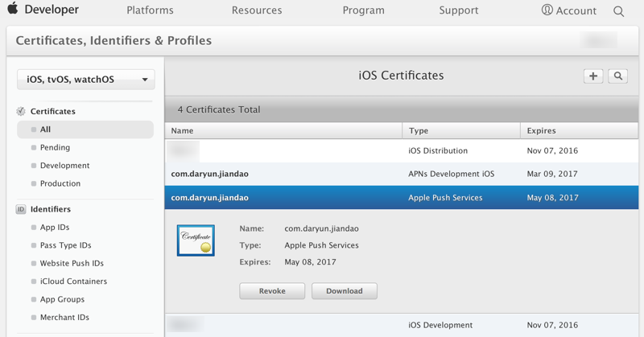This screenshot has height=337, width=644.
Task: Click the Identifiers ID icon
Action: (21, 209)
